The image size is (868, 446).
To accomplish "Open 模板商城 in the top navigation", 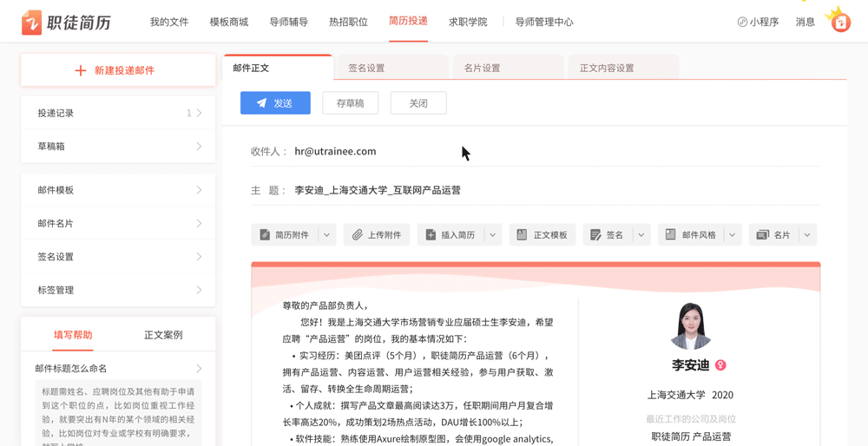I will 229,23.
